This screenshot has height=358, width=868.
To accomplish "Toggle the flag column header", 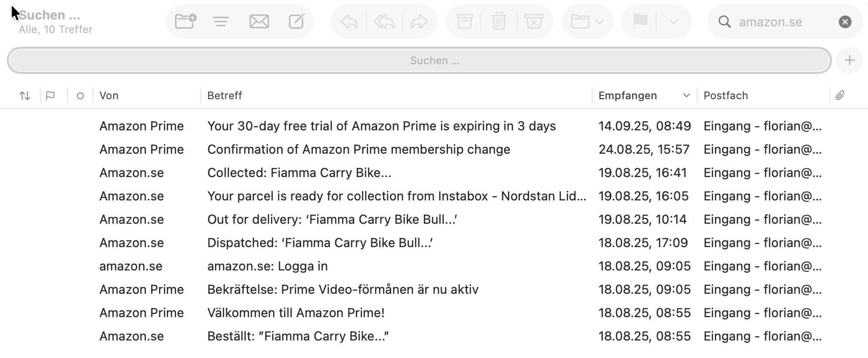I will [x=51, y=95].
